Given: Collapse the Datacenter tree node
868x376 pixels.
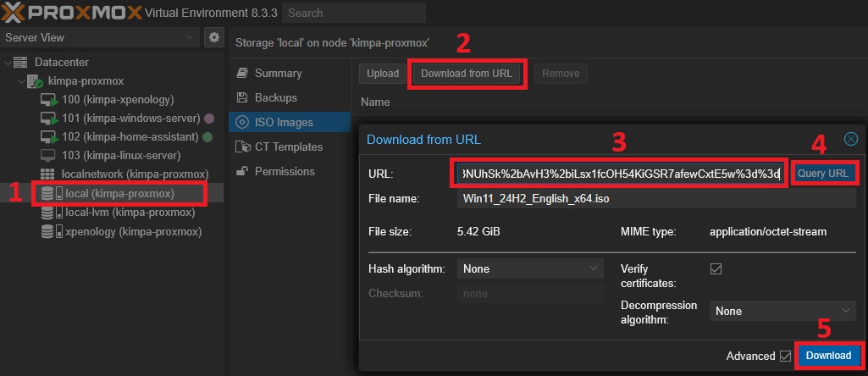Looking at the screenshot, I should 9,63.
